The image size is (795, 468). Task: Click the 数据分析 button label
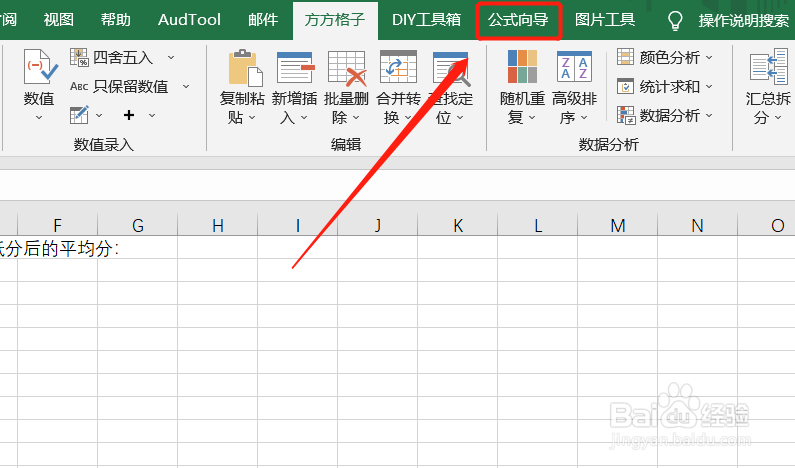670,116
